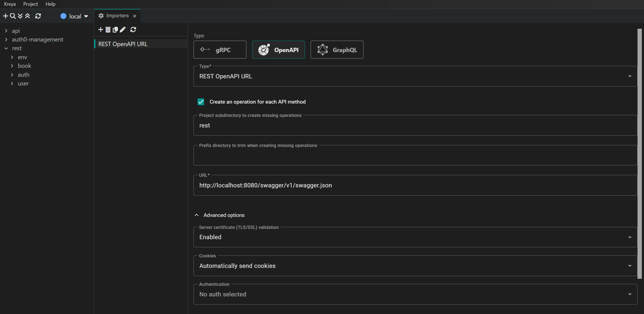Select the GraphQL importer type

pos(337,50)
